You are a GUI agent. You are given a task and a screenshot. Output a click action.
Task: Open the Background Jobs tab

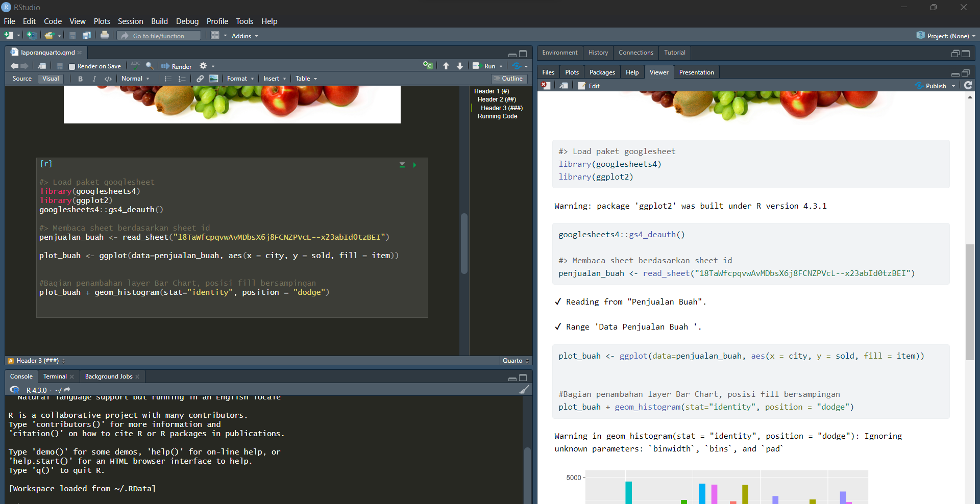coord(109,376)
